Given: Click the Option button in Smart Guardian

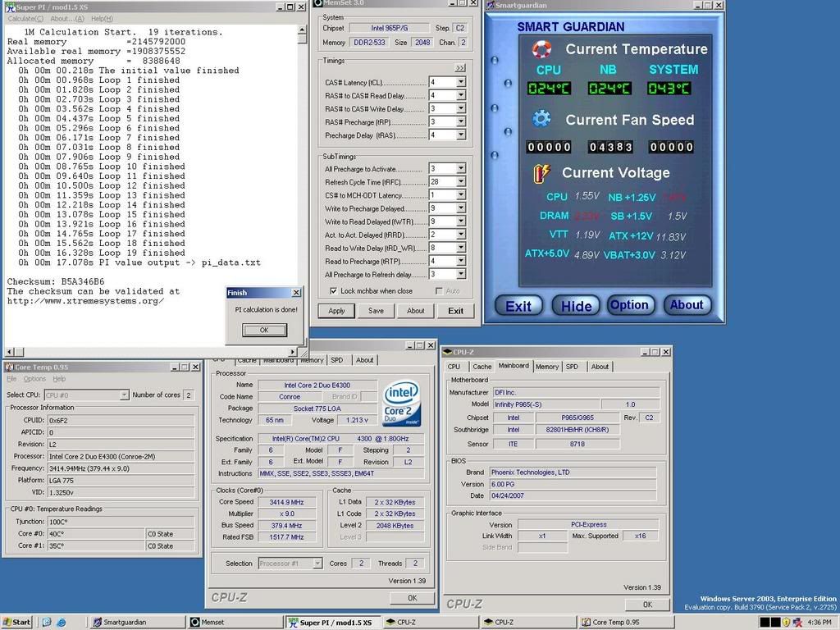Looking at the screenshot, I should coord(629,304).
